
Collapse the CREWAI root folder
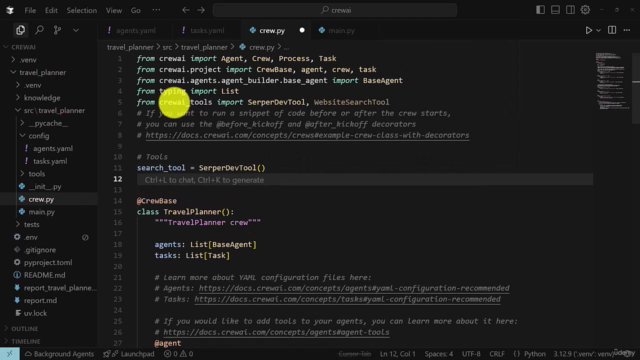tap(23, 47)
